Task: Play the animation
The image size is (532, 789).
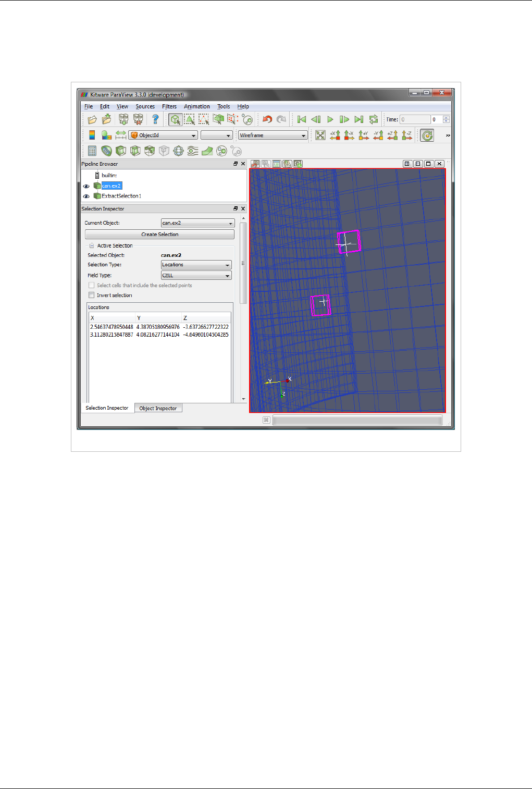Action: coord(330,119)
